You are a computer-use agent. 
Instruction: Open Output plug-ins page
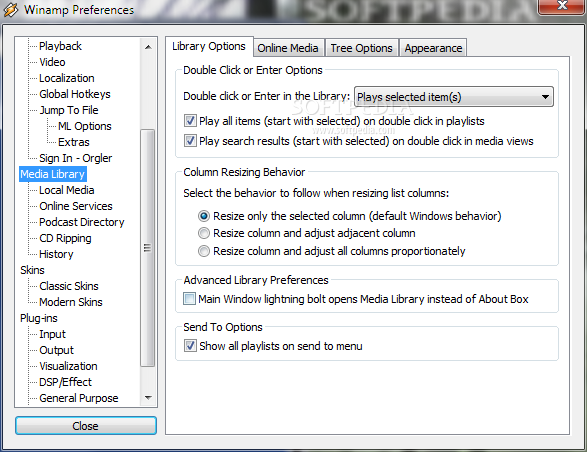click(57, 350)
